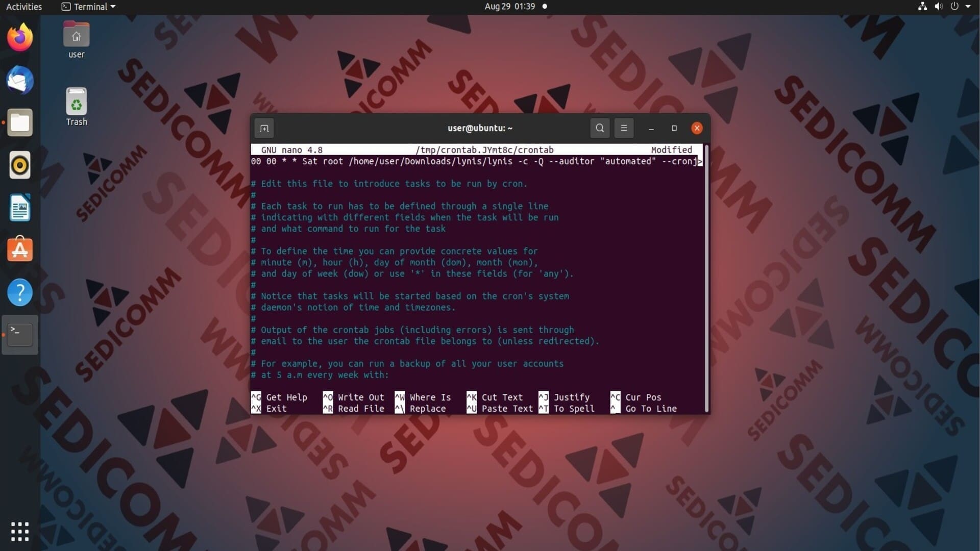Close the terminal window
Screen dimensions: 980x551
[x=697, y=128]
